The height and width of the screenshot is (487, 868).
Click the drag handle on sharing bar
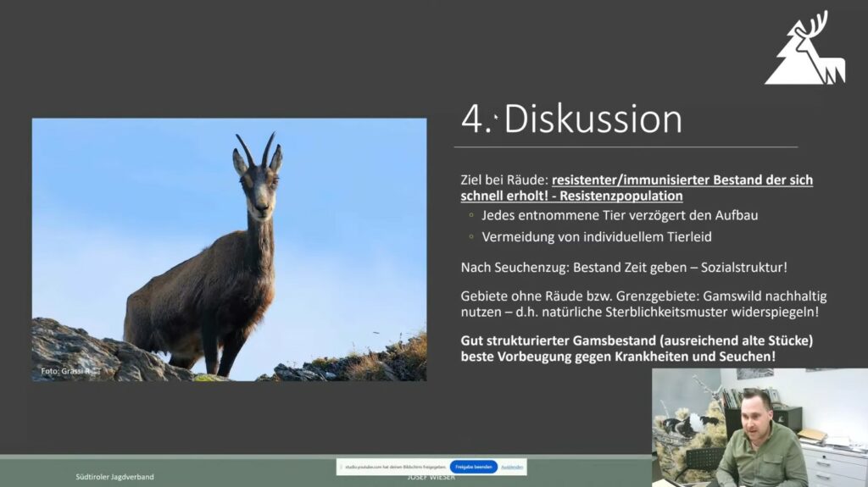[x=341, y=467]
